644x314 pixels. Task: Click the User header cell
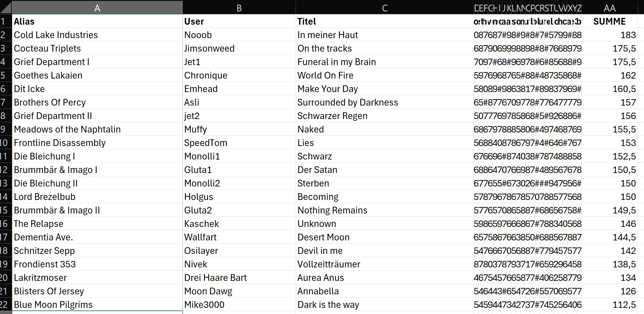[239, 21]
